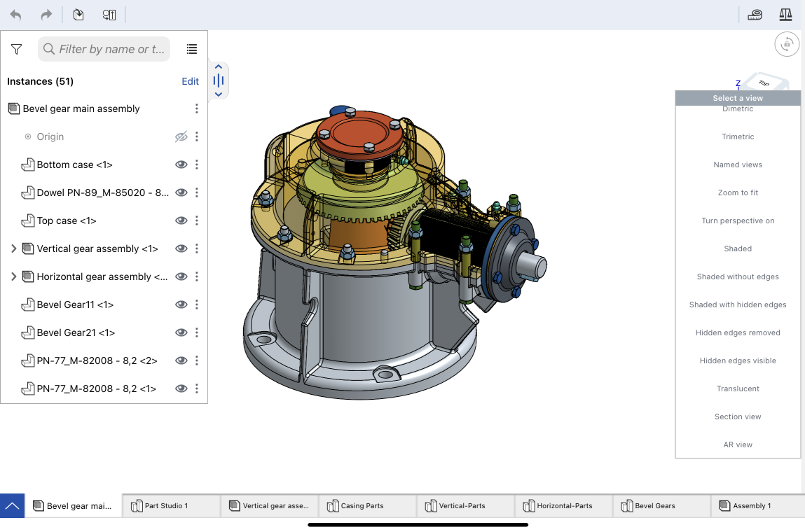This screenshot has height=532, width=805.
Task: Expand Vertical gear assembly tree node
Action: (13, 248)
